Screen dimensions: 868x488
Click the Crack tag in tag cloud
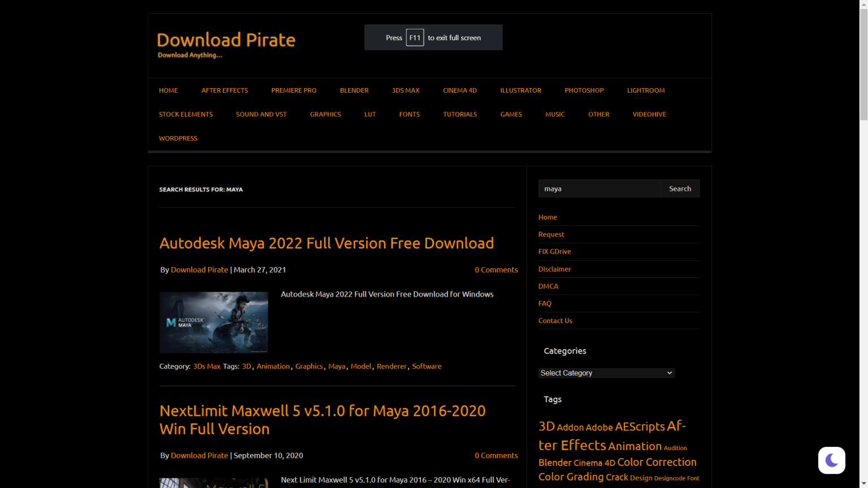(617, 477)
